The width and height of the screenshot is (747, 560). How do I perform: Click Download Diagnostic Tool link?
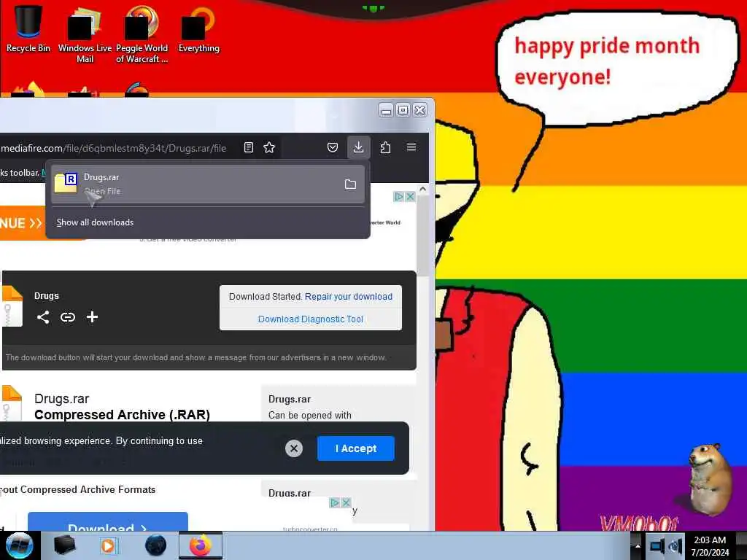[x=311, y=319]
